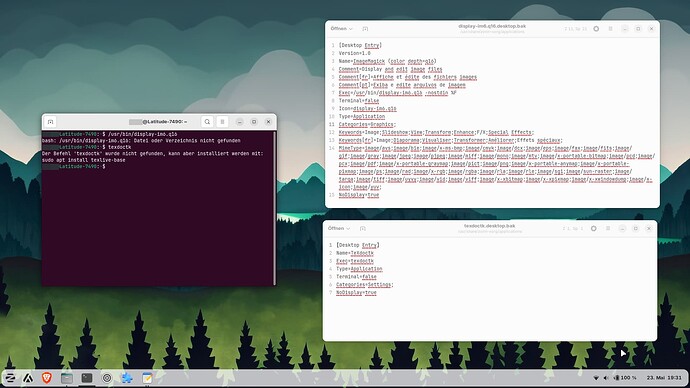Click the Comment[fr]=Affiche et édite line
Image resolution: width=690 pixels, height=388 pixels.
(x=407, y=77)
